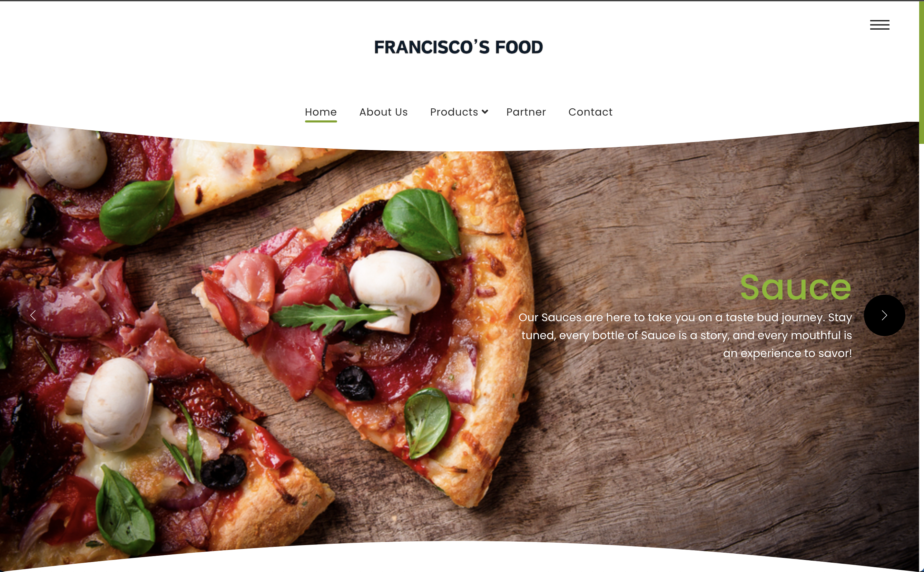Image resolution: width=924 pixels, height=572 pixels.
Task: Navigate to the Partner page
Action: (526, 112)
